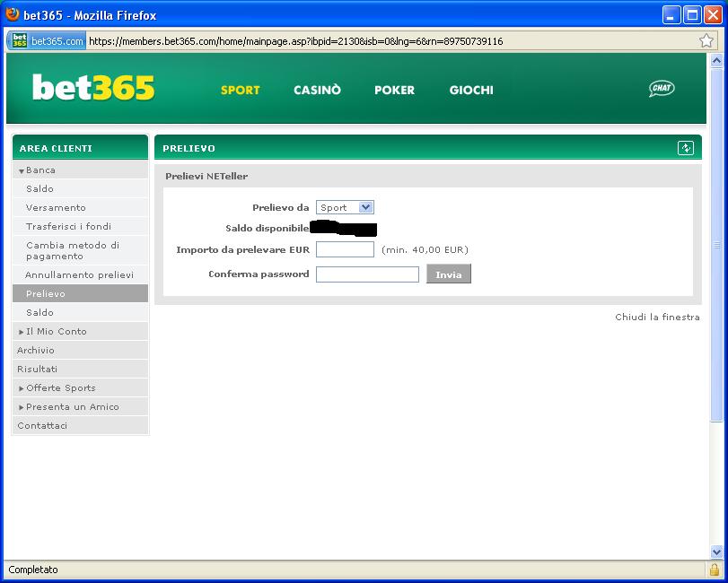Click the bet365 site identity favicon
The height and width of the screenshot is (583, 728).
pyautogui.click(x=20, y=40)
